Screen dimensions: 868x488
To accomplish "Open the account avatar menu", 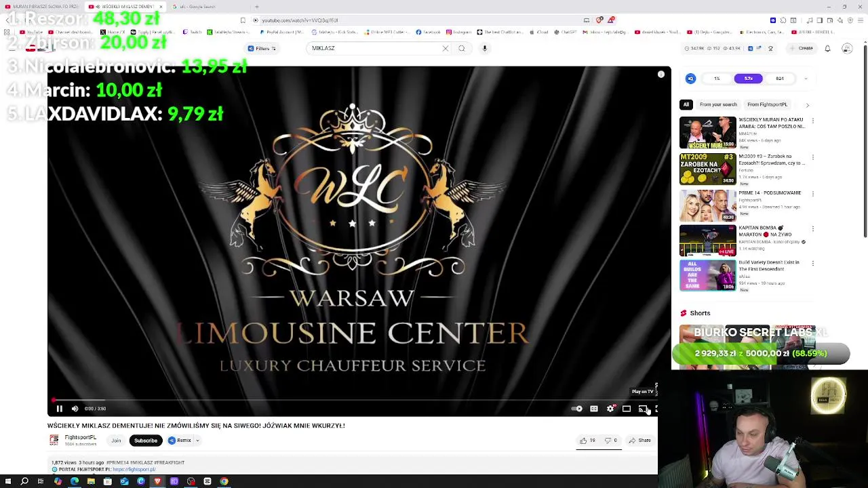I will tap(847, 48).
